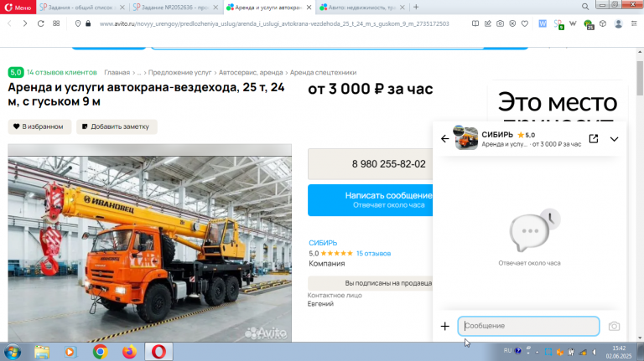This screenshot has width=644, height=361.
Task: Open reader mode book icon
Action: tap(475, 23)
